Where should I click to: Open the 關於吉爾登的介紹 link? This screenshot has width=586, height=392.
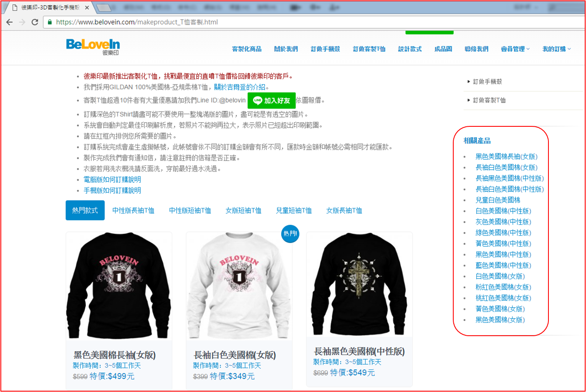(240, 87)
